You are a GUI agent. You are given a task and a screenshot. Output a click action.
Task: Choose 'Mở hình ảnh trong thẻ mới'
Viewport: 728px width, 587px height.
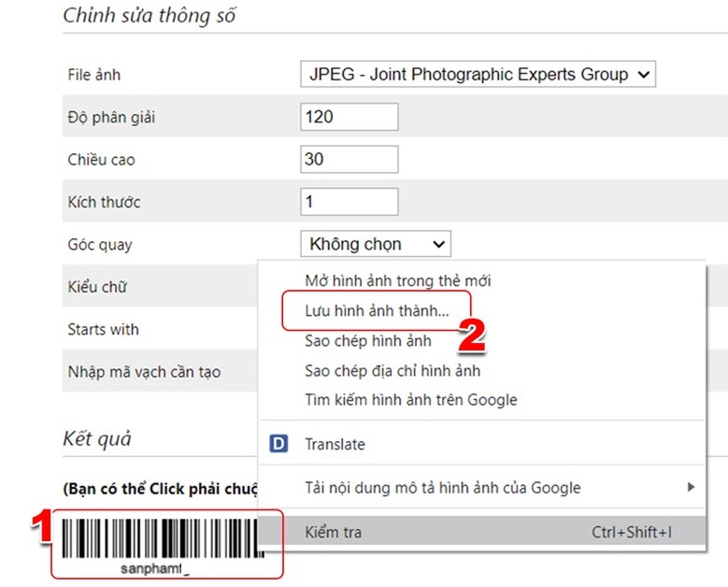tap(398, 280)
